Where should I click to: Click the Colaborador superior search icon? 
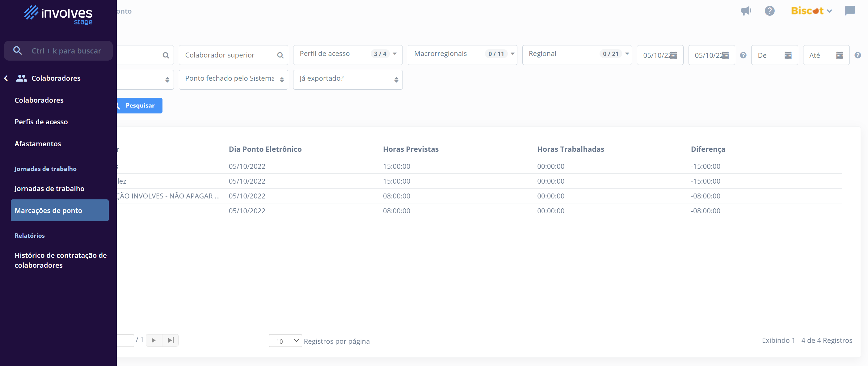coord(280,55)
